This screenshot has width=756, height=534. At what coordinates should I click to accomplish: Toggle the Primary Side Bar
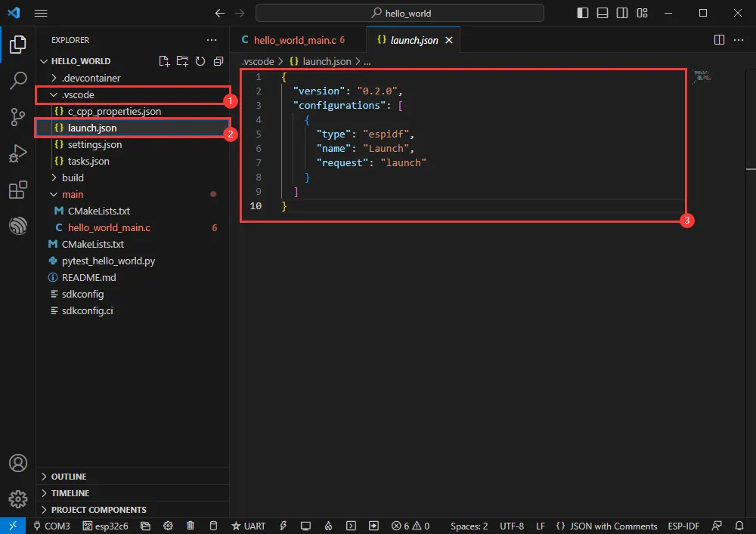tap(583, 13)
